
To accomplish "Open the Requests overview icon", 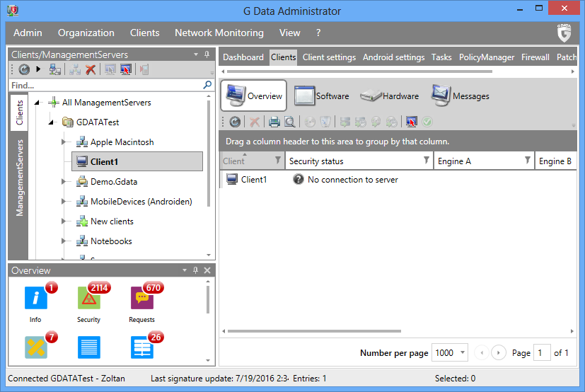I will (141, 299).
